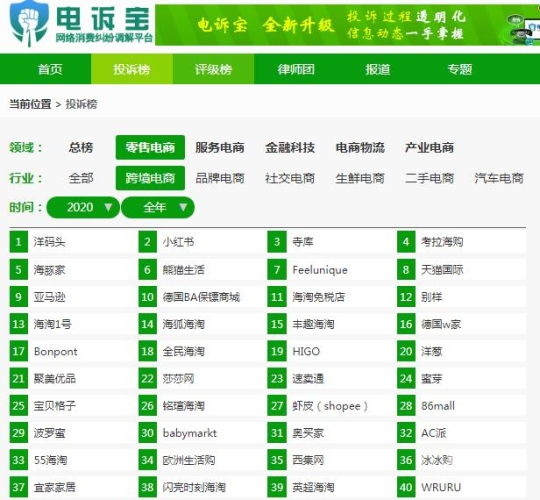Click 聚美优品 in the ranking
540x500 pixels.
pyautogui.click(x=54, y=379)
